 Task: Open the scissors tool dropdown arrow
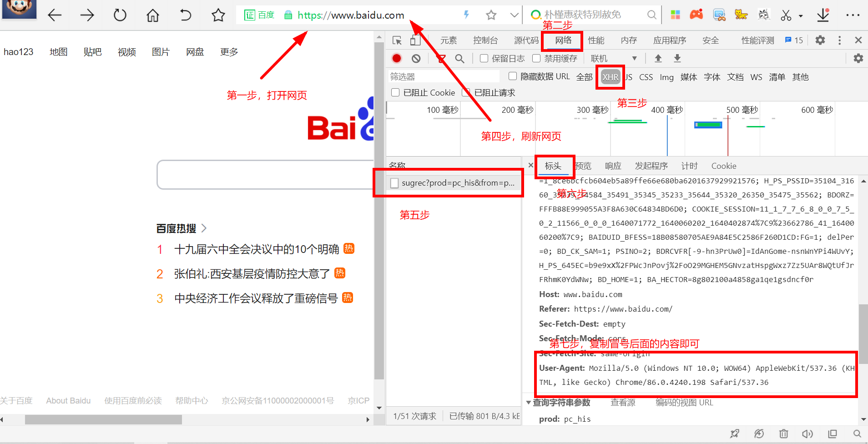coord(801,16)
